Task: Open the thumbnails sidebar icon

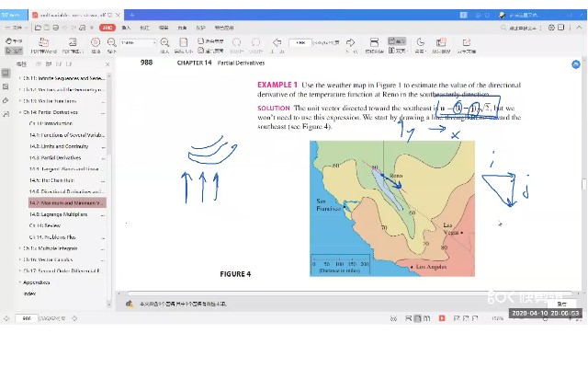Action: click(x=6, y=86)
